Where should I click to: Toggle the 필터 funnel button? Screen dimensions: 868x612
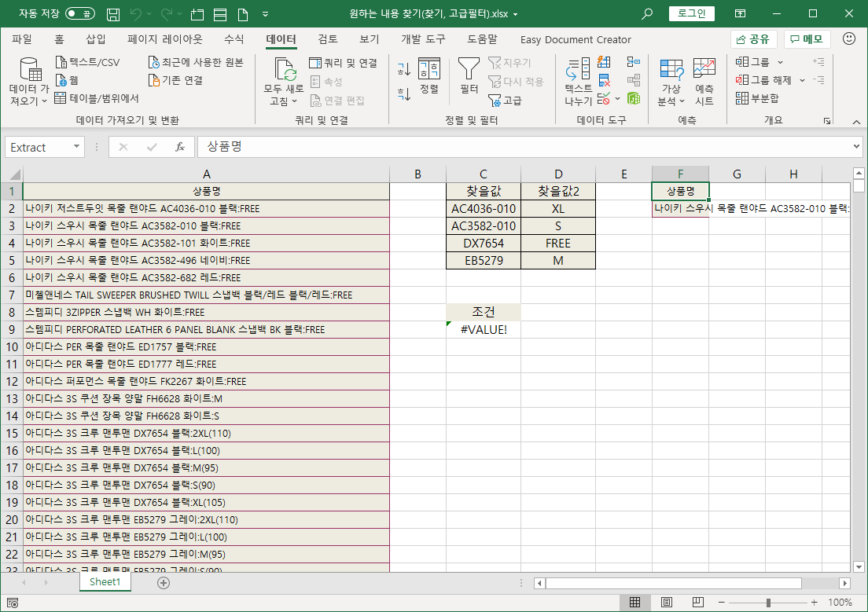469,75
